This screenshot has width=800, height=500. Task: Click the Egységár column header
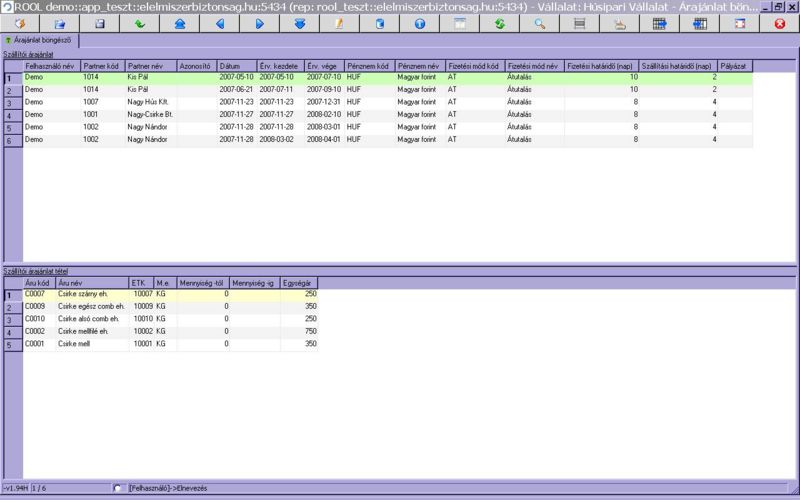pyautogui.click(x=299, y=284)
